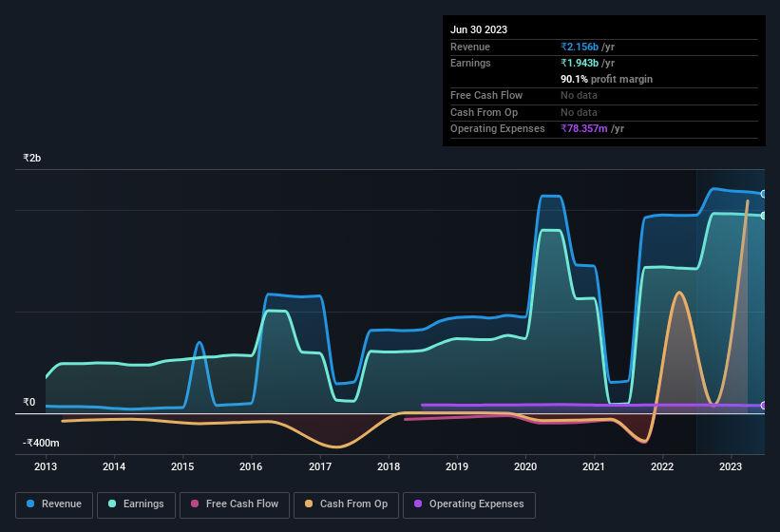The image size is (780, 532).
Task: Click the -₹400m y-axis label
Action: [41, 443]
